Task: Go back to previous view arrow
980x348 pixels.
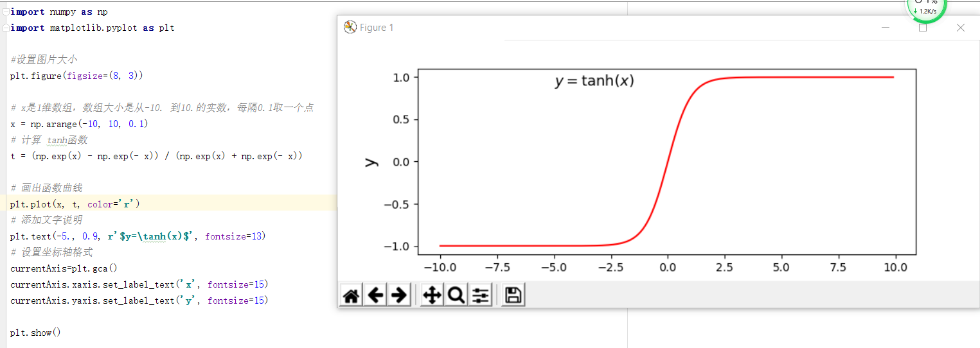Action: tap(375, 295)
